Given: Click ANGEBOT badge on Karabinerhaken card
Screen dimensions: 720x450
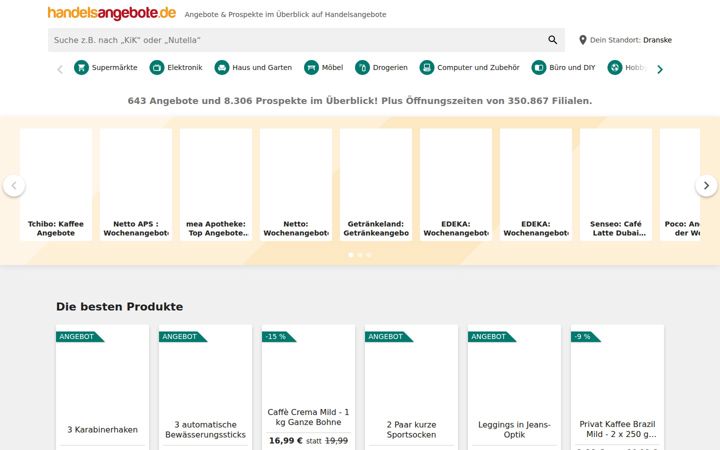Looking at the screenshot, I should 79,337.
